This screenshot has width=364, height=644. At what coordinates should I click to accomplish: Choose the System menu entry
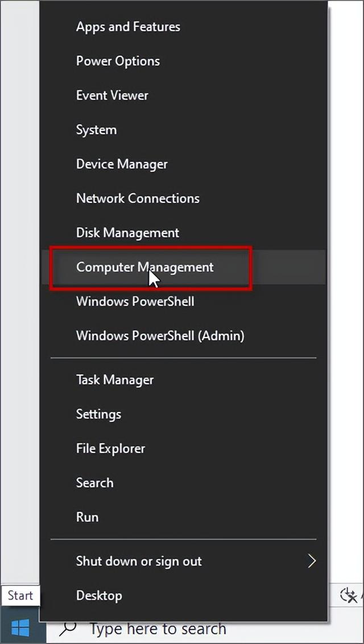click(x=184, y=130)
